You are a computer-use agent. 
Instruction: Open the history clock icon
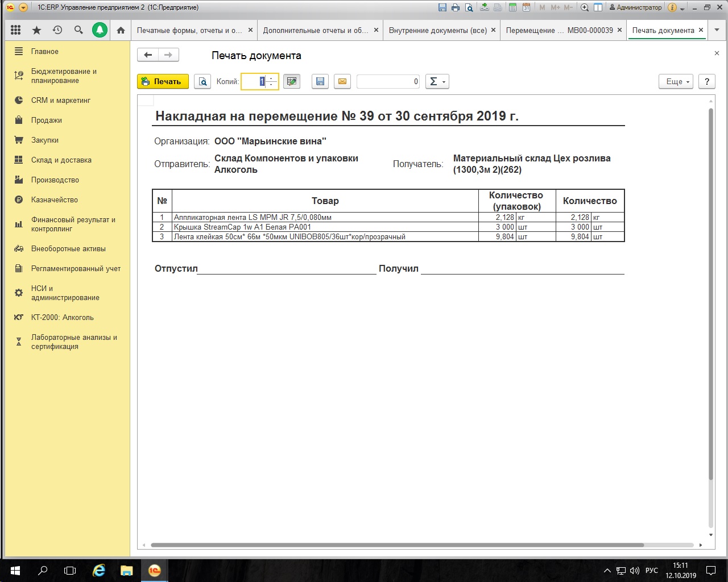(57, 30)
